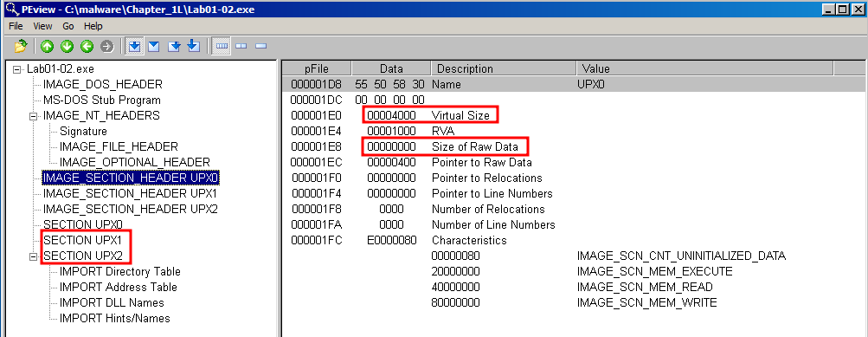This screenshot has width=868, height=337.
Task: Click the IMAGE_SCN_MEM_WRITE value
Action: click(x=647, y=302)
